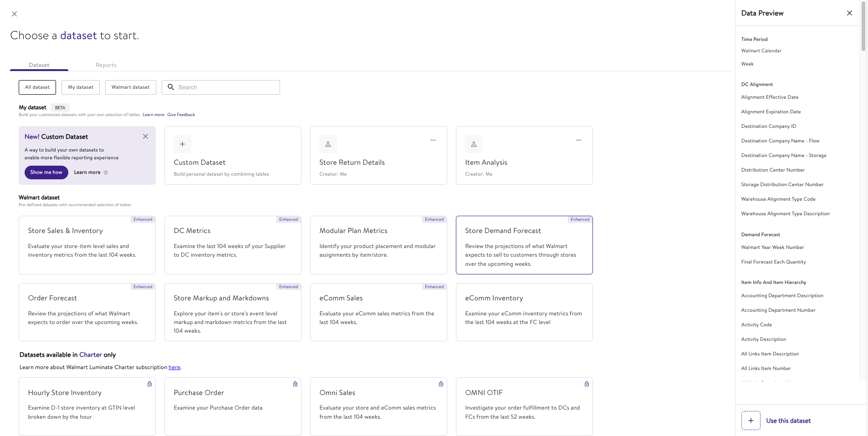Switch to the Reports tab
This screenshot has height=436, width=868.
coord(106,65)
